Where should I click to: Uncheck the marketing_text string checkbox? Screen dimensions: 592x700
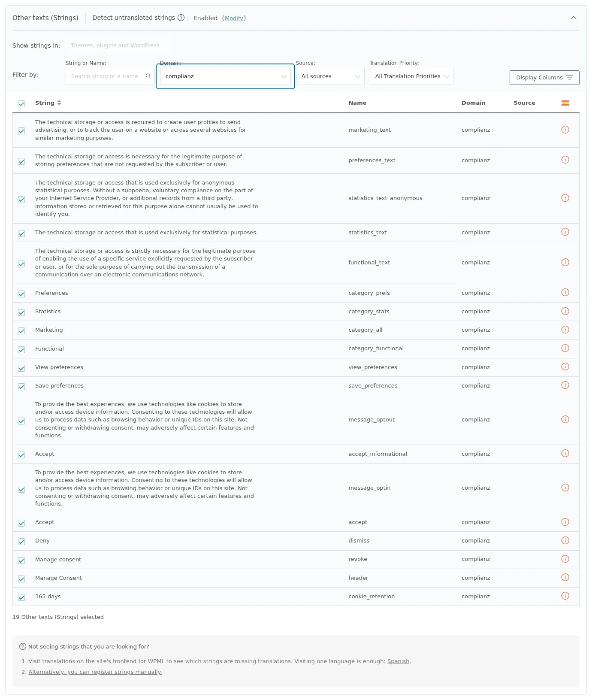click(x=21, y=131)
